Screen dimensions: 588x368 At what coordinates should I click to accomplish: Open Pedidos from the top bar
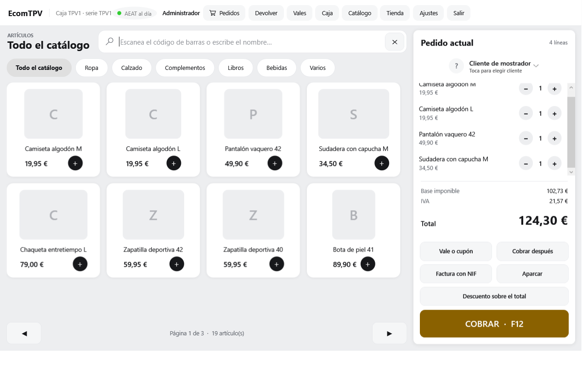[224, 13]
